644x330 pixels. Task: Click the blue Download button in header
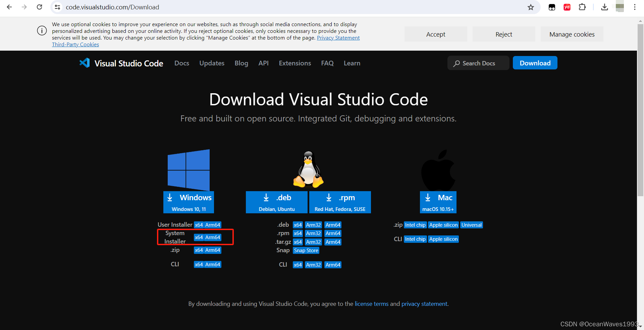point(535,63)
